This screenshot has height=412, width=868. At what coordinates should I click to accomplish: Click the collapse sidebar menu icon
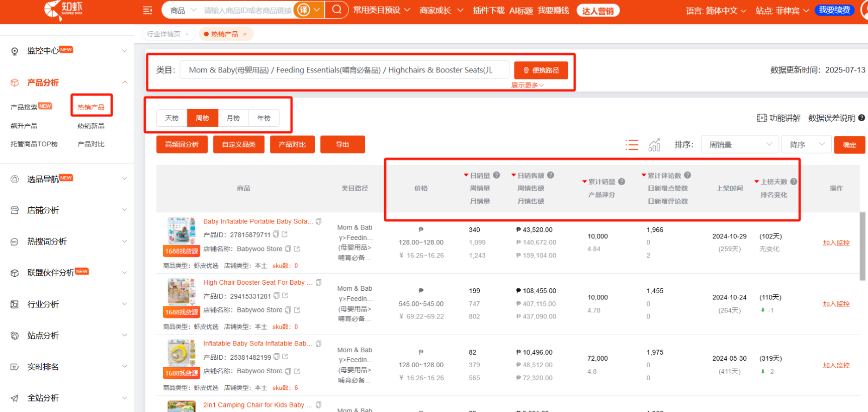(x=147, y=11)
